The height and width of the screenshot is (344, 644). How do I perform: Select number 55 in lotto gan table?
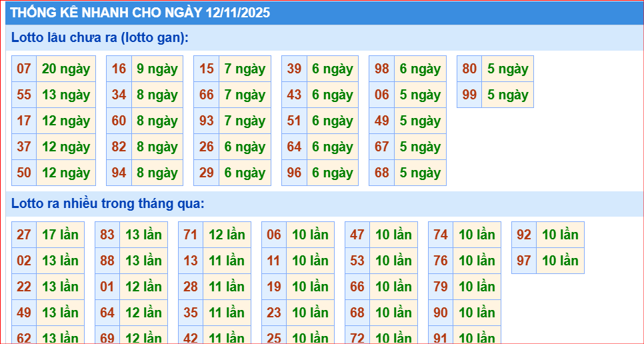click(x=24, y=95)
